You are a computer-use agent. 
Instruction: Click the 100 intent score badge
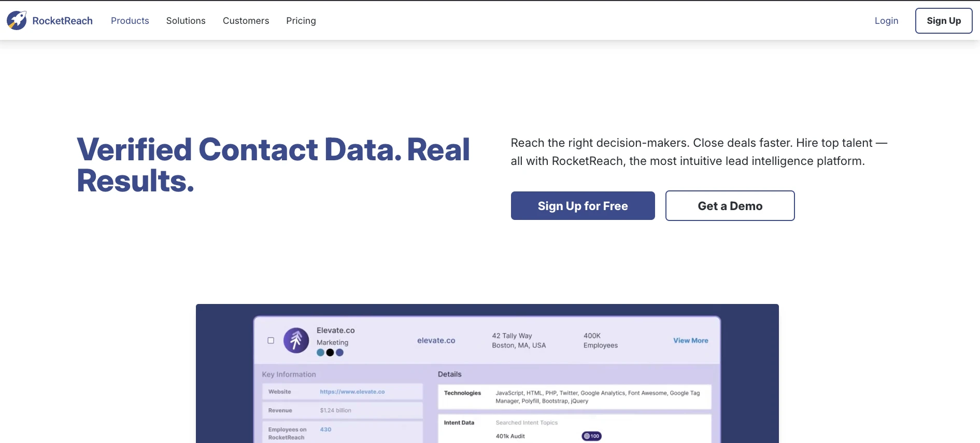pyautogui.click(x=592, y=436)
